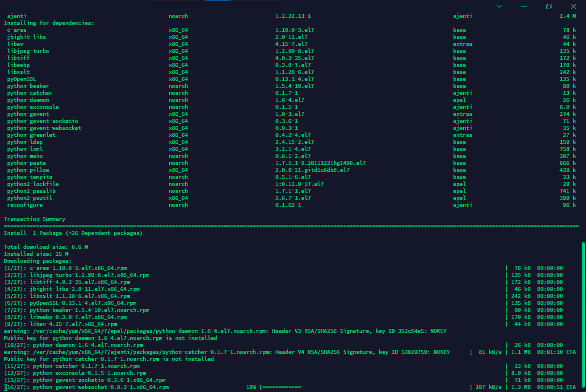586x392 pixels.
Task: Select version "1:0.11.0-17.el7"
Action: (299, 184)
